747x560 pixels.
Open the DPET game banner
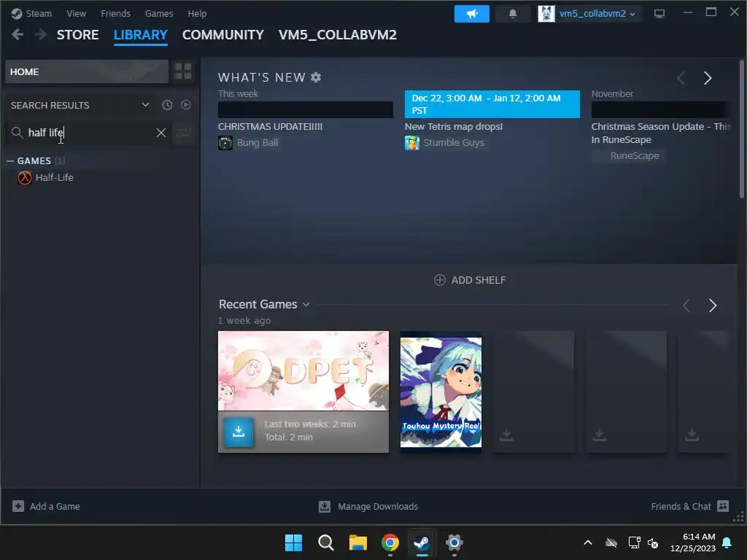pos(303,371)
